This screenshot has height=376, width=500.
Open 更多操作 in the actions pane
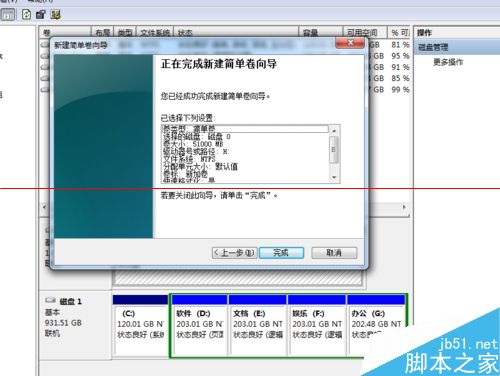(x=448, y=62)
